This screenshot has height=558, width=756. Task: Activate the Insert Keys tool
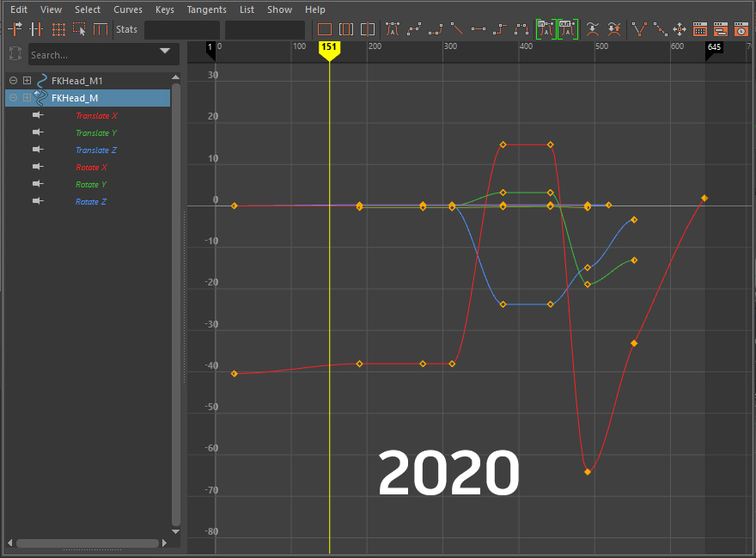pos(36,28)
